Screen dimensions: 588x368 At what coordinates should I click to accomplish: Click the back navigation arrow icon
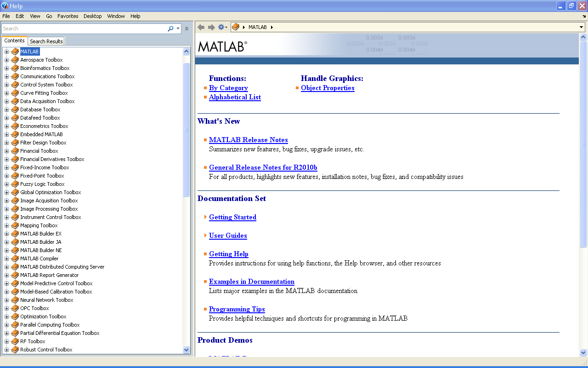pyautogui.click(x=201, y=27)
